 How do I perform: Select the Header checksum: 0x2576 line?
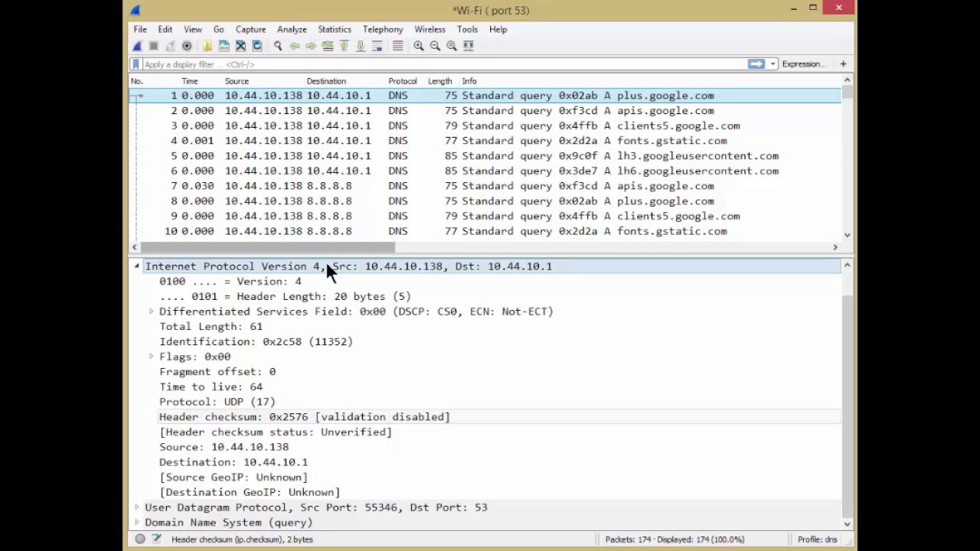click(x=305, y=417)
